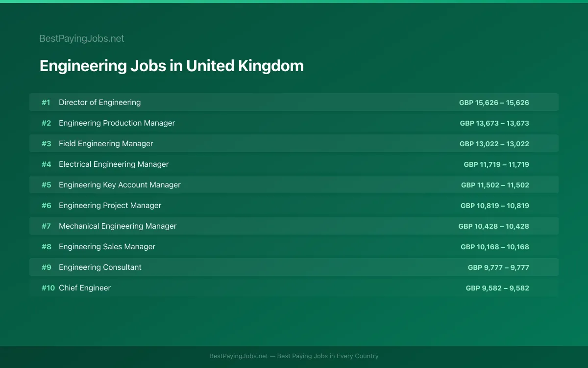Screen dimensions: 588x368
Task: Click the #10 rank number
Action: coord(48,288)
